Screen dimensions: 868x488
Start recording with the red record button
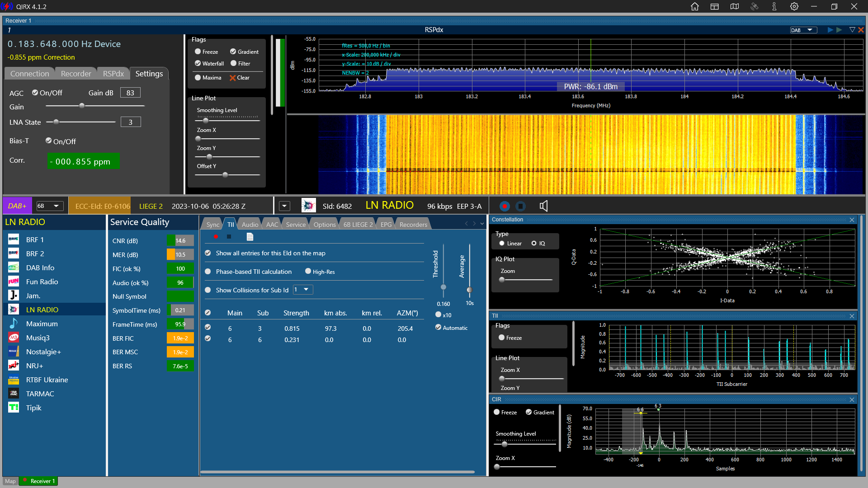505,206
